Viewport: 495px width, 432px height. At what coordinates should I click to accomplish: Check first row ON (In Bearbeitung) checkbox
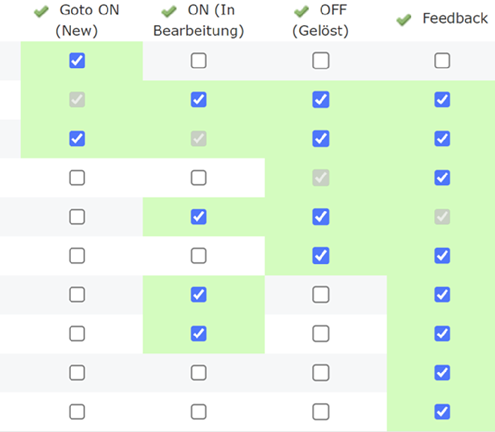[199, 61]
